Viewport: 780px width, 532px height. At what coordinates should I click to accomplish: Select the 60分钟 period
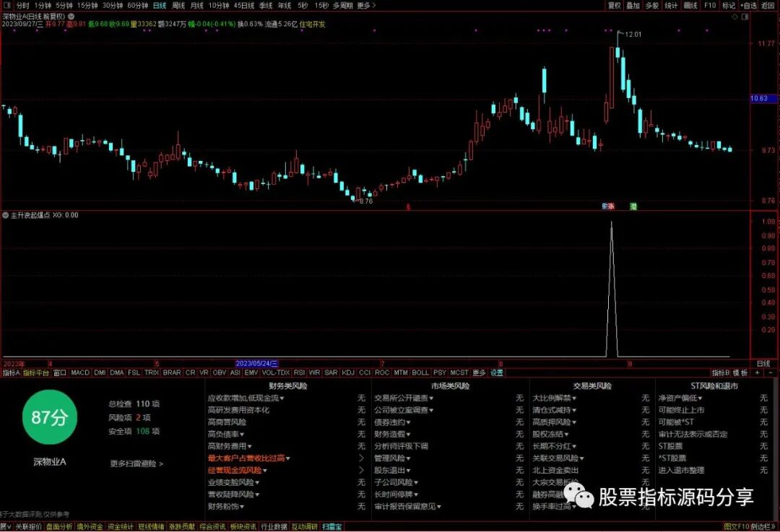tap(137, 6)
